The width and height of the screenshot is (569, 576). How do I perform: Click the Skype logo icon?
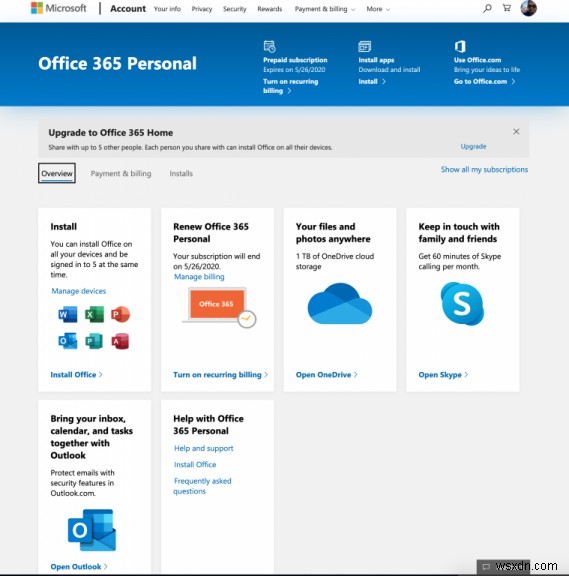coord(462,303)
